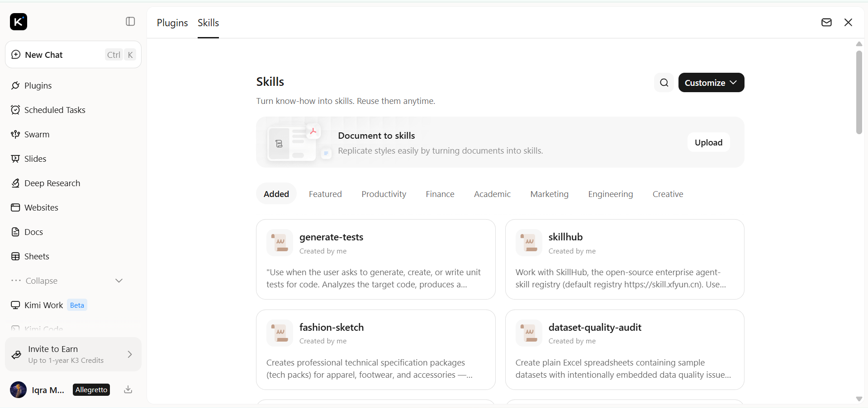This screenshot has width=868, height=408.
Task: Click the Deep Research icon
Action: 15,183
